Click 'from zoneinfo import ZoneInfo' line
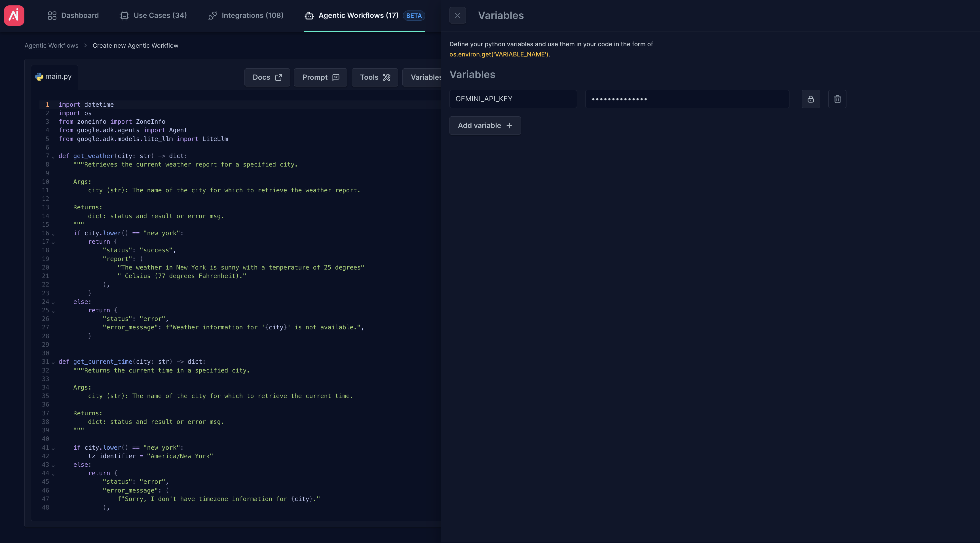Viewport: 980px width, 543px height. 112,122
